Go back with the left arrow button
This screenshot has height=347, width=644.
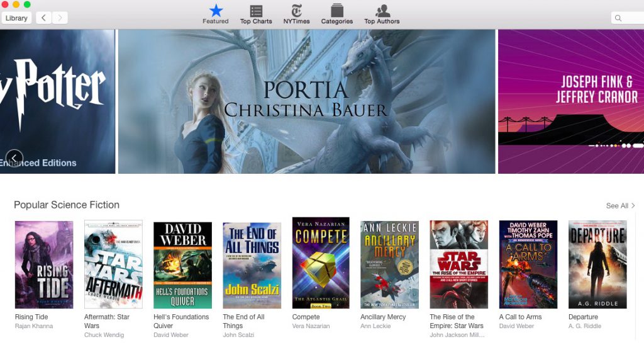pyautogui.click(x=43, y=18)
